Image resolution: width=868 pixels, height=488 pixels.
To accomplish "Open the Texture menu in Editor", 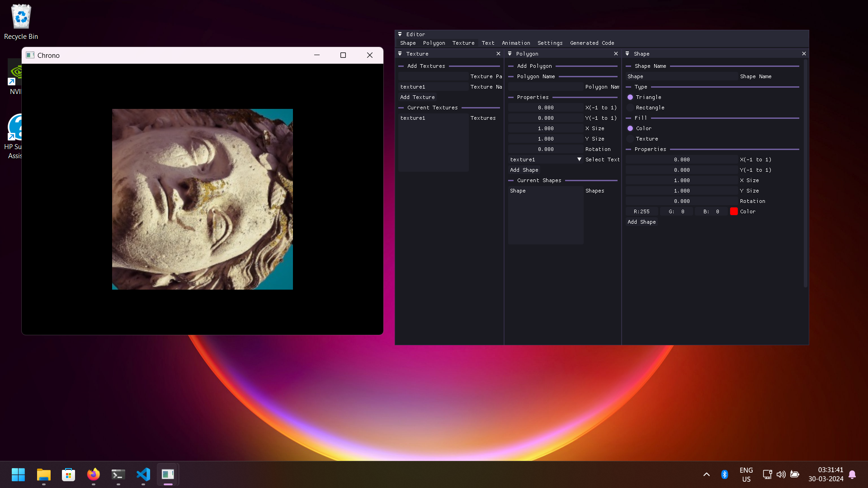I will (x=463, y=43).
